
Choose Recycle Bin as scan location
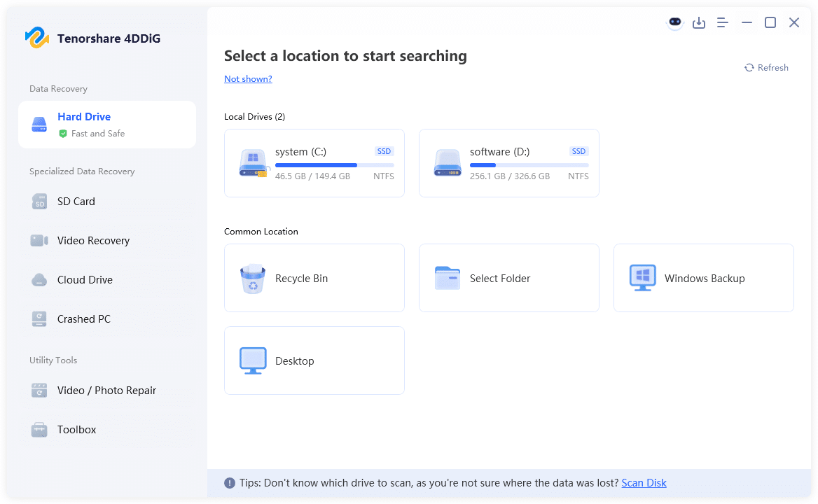314,278
